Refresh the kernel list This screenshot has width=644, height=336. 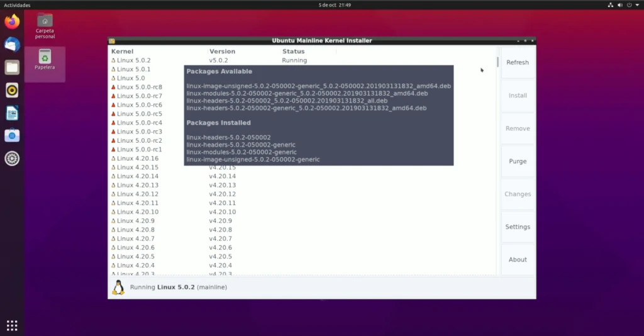(x=518, y=62)
